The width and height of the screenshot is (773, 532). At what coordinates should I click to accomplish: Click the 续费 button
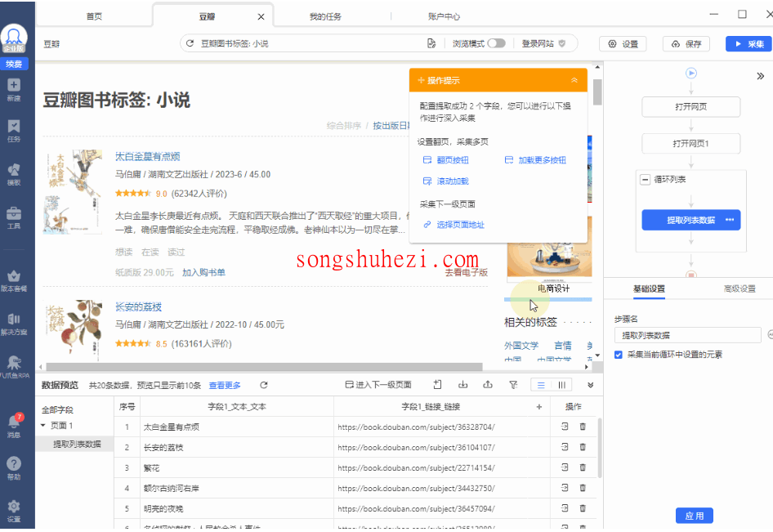tap(14, 64)
